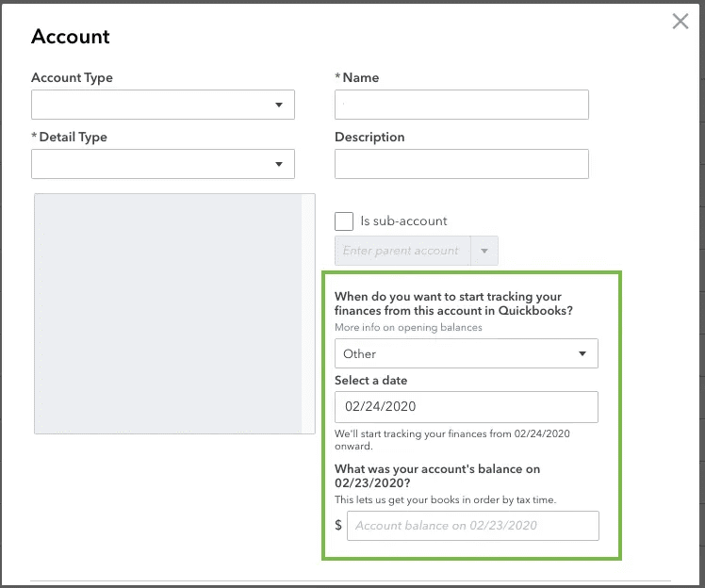Click the Is sub-account label
This screenshot has width=705, height=588.
(403, 220)
